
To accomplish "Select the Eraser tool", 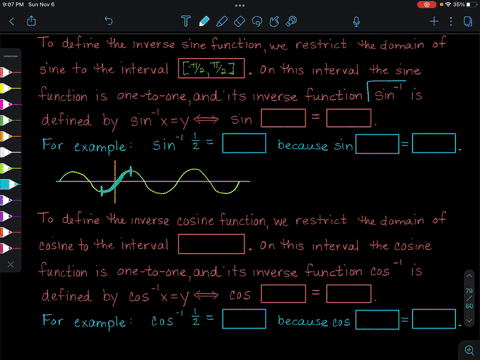I will click(x=239, y=22).
